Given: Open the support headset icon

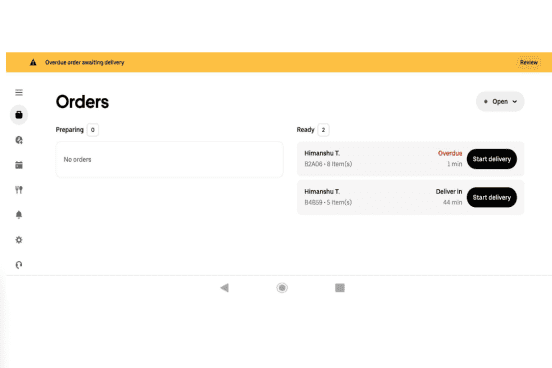Looking at the screenshot, I should pos(19,265).
